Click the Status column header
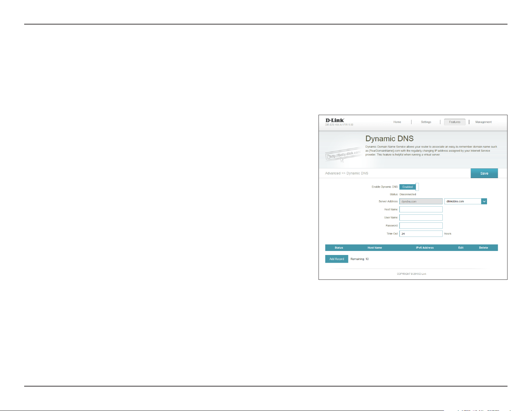 [339, 248]
